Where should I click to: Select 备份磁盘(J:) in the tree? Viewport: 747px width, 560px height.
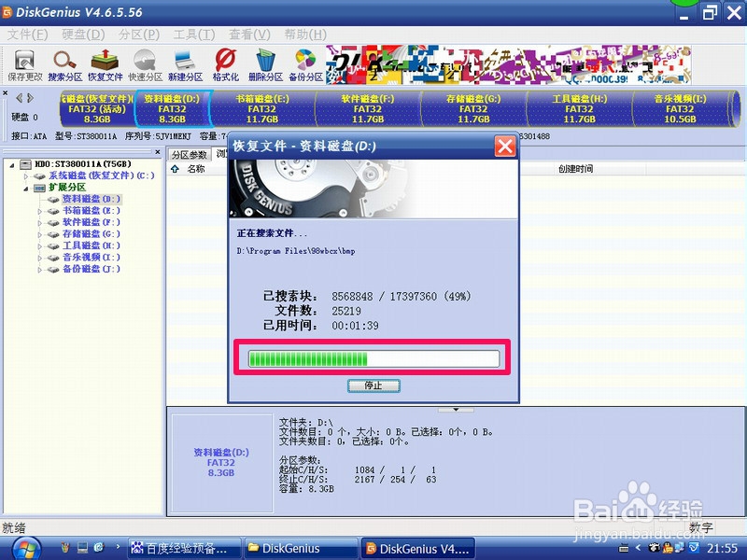coord(91,269)
